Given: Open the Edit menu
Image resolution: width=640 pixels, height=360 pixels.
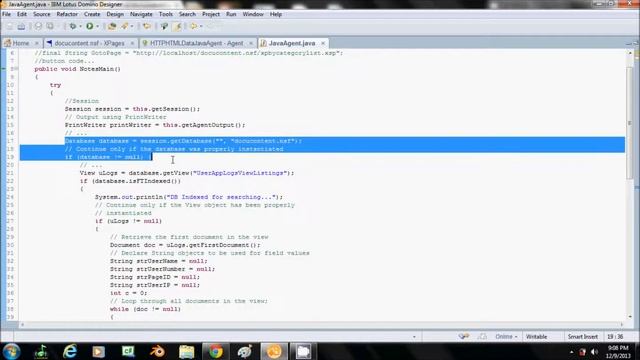Looking at the screenshot, I should click(22, 14).
